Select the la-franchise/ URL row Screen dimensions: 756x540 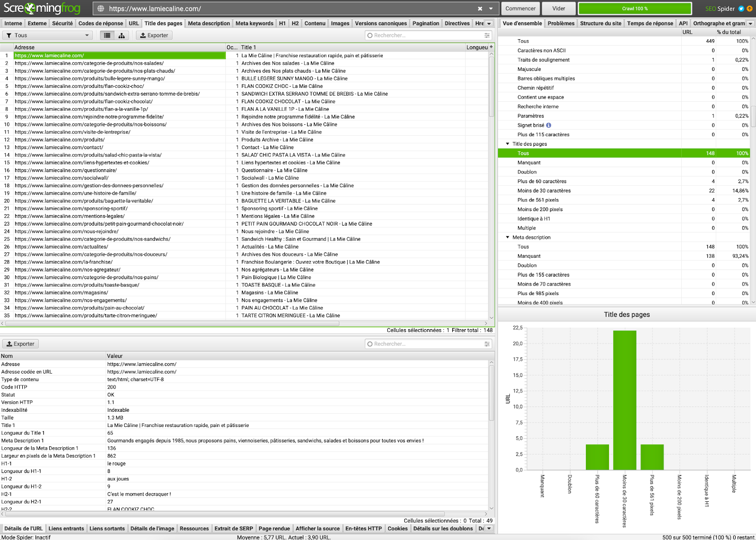click(244, 262)
